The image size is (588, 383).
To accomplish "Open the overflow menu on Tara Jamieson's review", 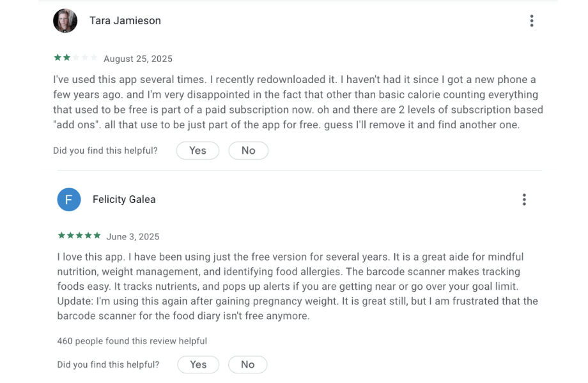I will coord(532,20).
